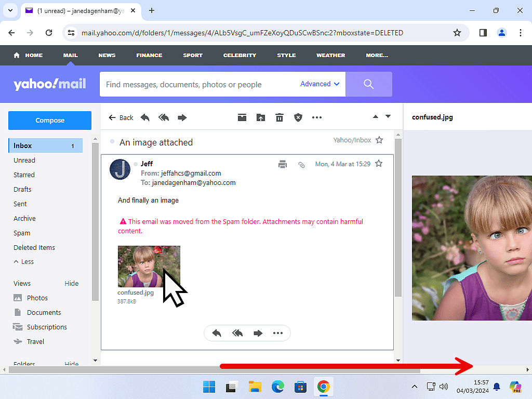Image resolution: width=532 pixels, height=399 pixels.
Task: Star the email from Jeff
Action: pyautogui.click(x=379, y=164)
